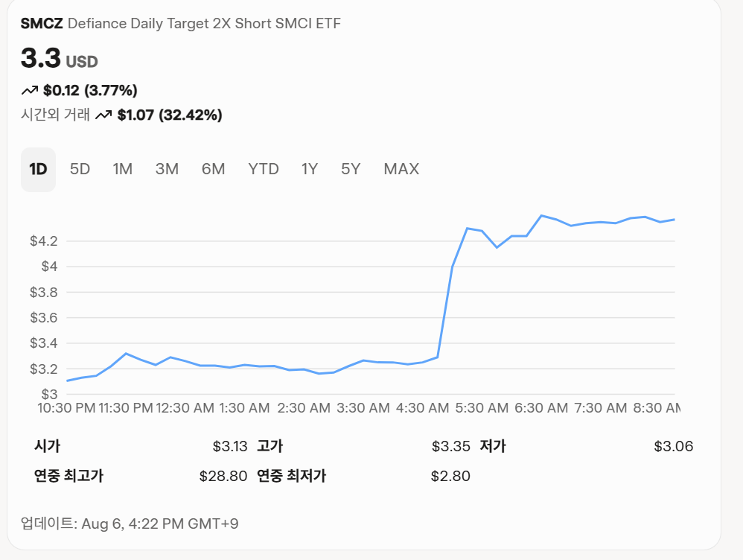The image size is (743, 560).
Task: Click the $3 y-axis label
Action: 49,394
